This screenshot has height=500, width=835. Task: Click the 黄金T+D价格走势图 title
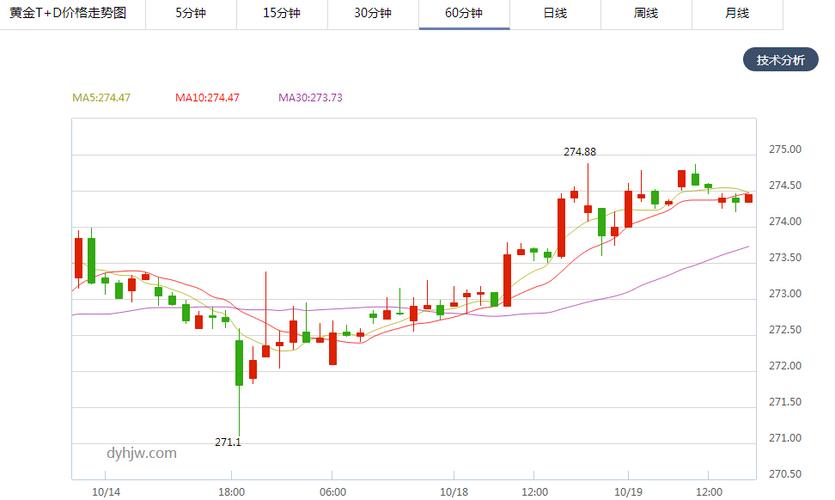68,14
